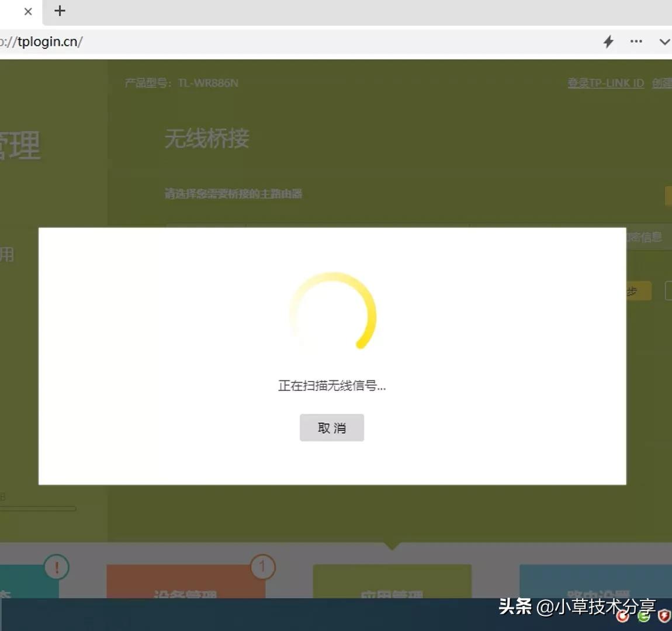Open the 登录TP-LINK ID link
Image resolution: width=672 pixels, height=631 pixels.
point(606,82)
